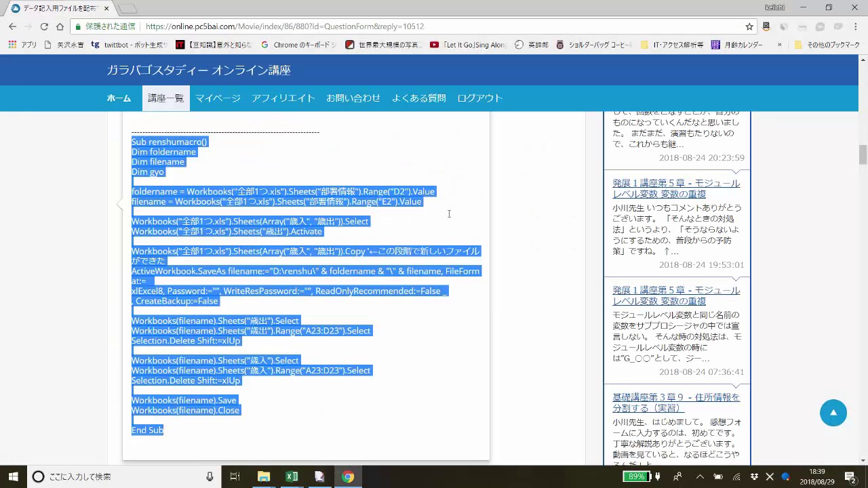Click the よくある質問 navigation item

[418, 98]
